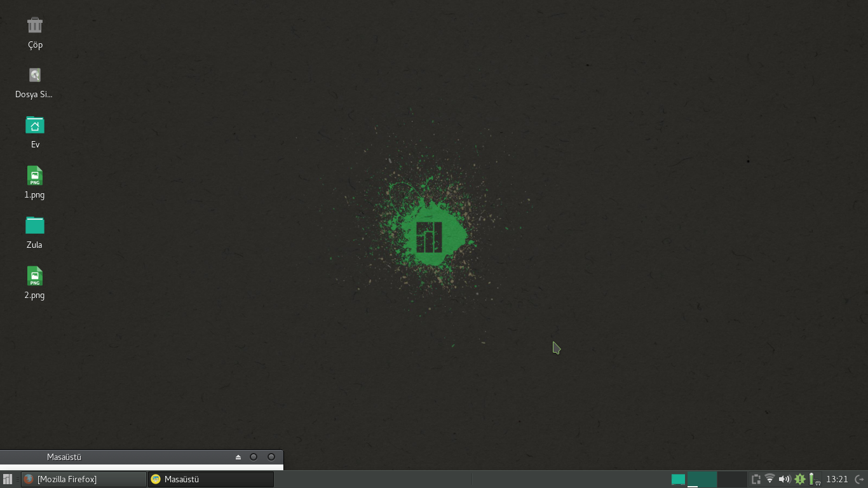
Task: Select the 1.png file icon
Action: [x=35, y=175]
